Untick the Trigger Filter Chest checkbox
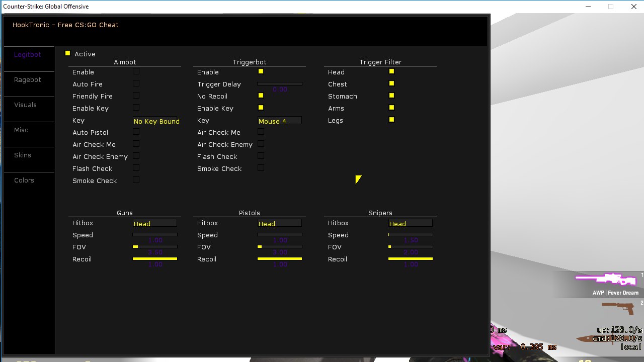The width and height of the screenshot is (644, 362). point(391,83)
